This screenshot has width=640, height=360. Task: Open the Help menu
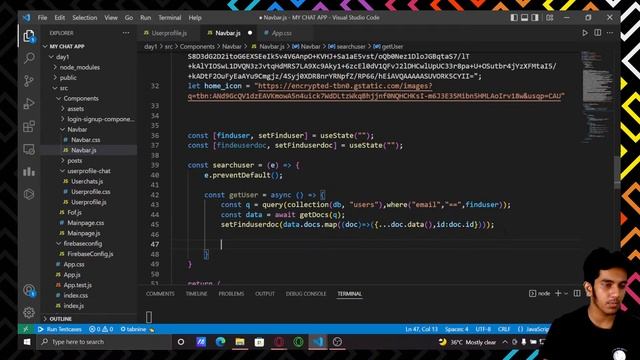point(195,18)
